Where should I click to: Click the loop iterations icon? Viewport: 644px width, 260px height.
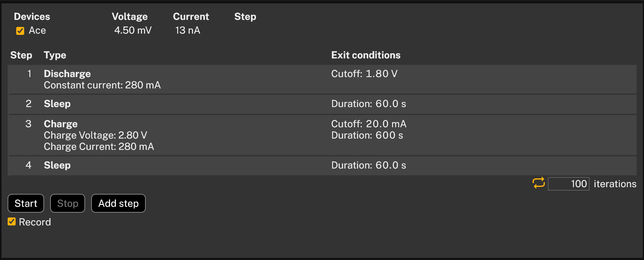[x=538, y=184]
